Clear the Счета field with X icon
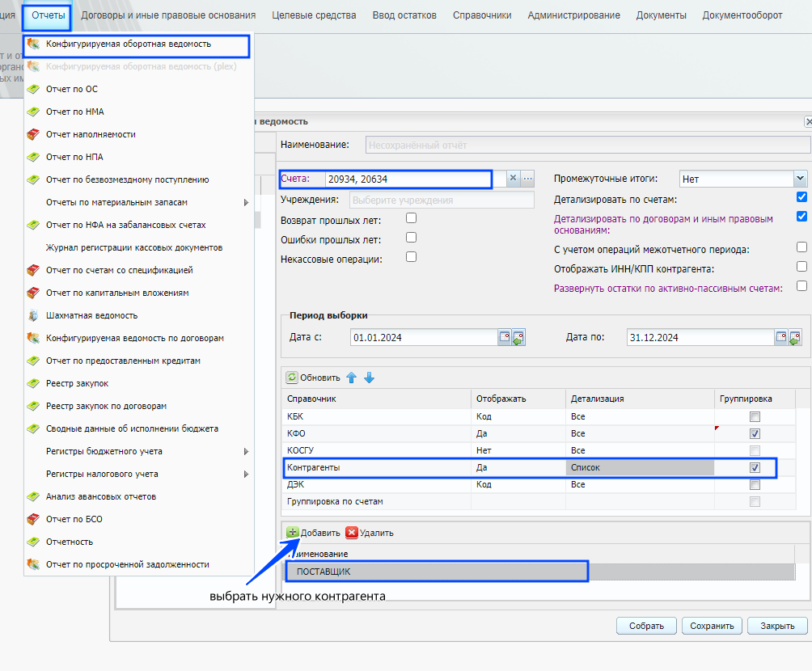Viewport: 812px width, 671px height. tap(513, 178)
